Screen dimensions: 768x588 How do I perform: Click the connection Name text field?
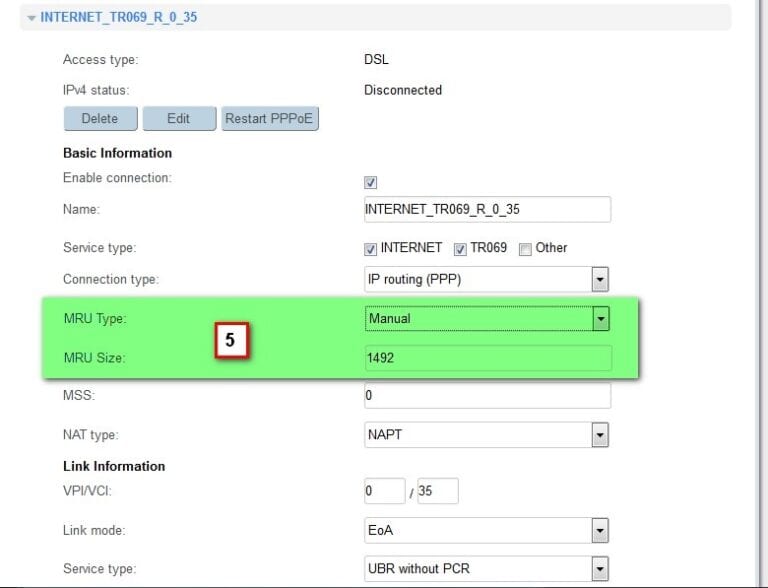[487, 209]
